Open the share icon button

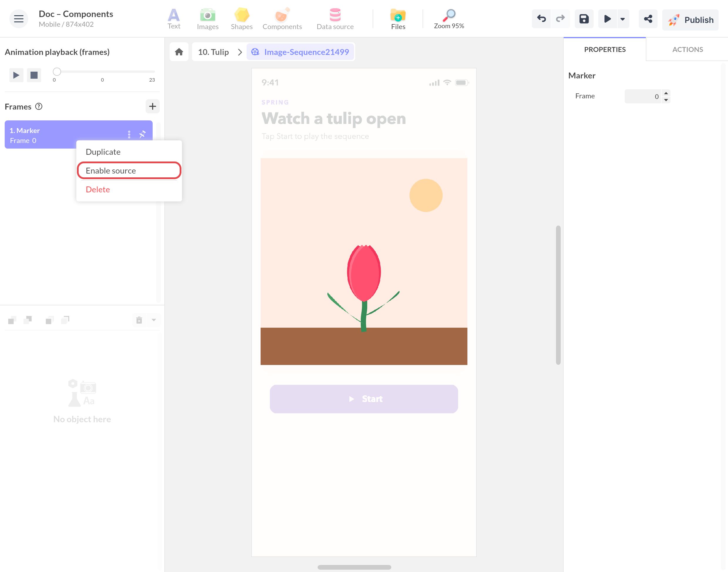tap(648, 19)
